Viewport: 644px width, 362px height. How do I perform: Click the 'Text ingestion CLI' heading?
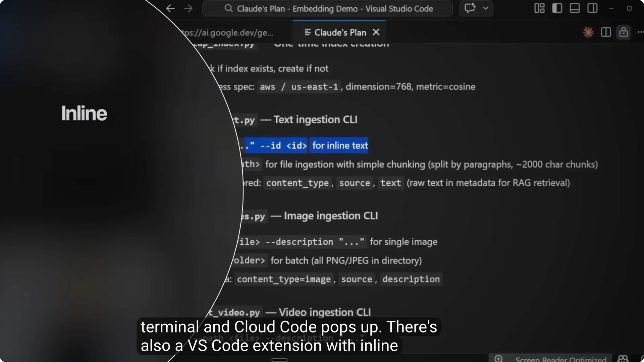[316, 120]
